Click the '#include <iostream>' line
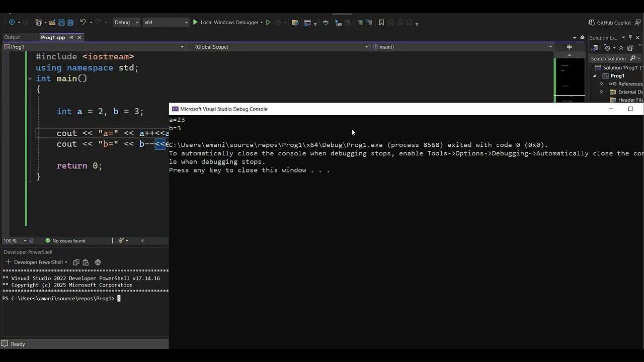 coord(85,57)
